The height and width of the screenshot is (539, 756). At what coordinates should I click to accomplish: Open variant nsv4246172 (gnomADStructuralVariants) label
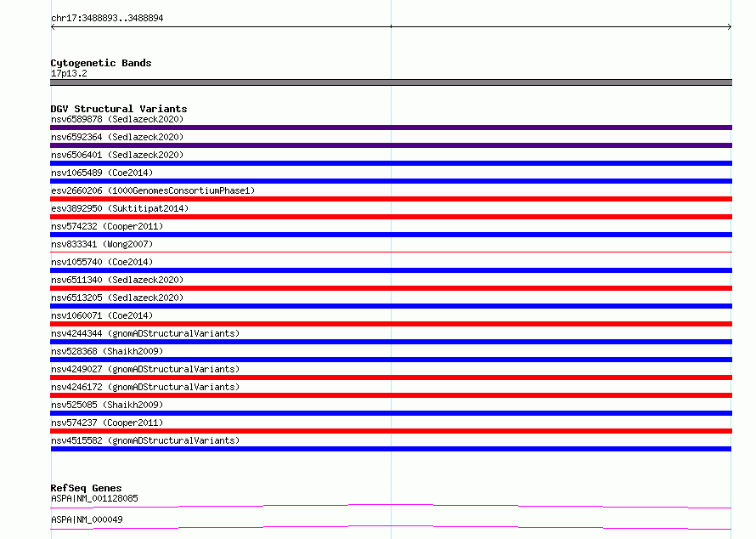point(145,387)
